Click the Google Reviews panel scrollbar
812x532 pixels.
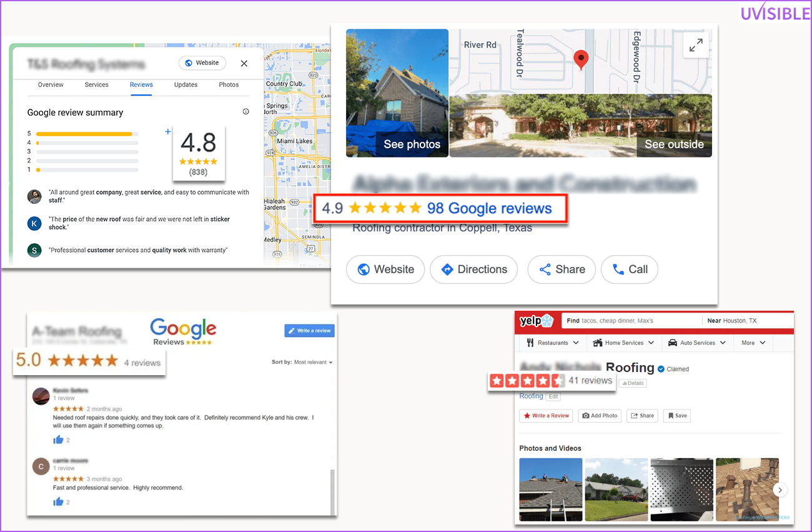pyautogui.click(x=332, y=492)
